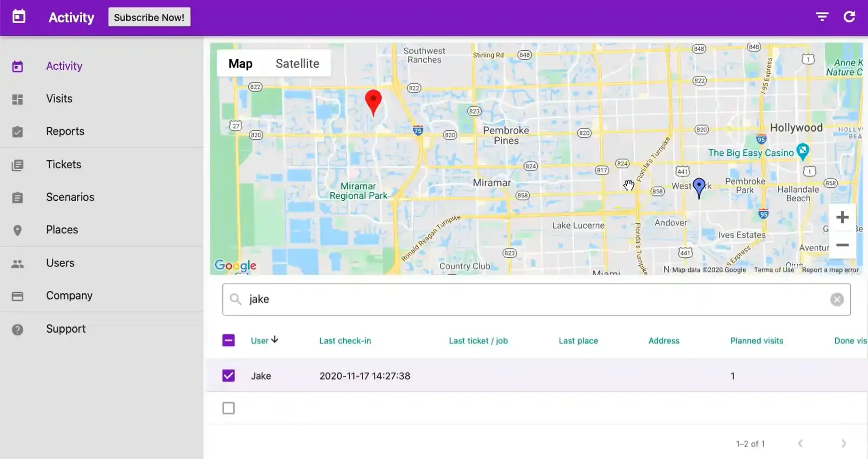
Task: Click the filter icon in the header
Action: [821, 16]
